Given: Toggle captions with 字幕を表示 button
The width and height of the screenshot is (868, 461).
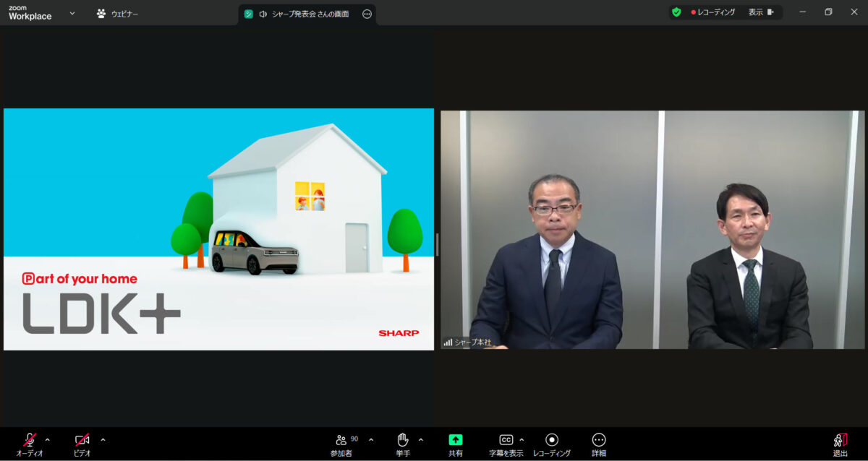Looking at the screenshot, I should tap(506, 440).
